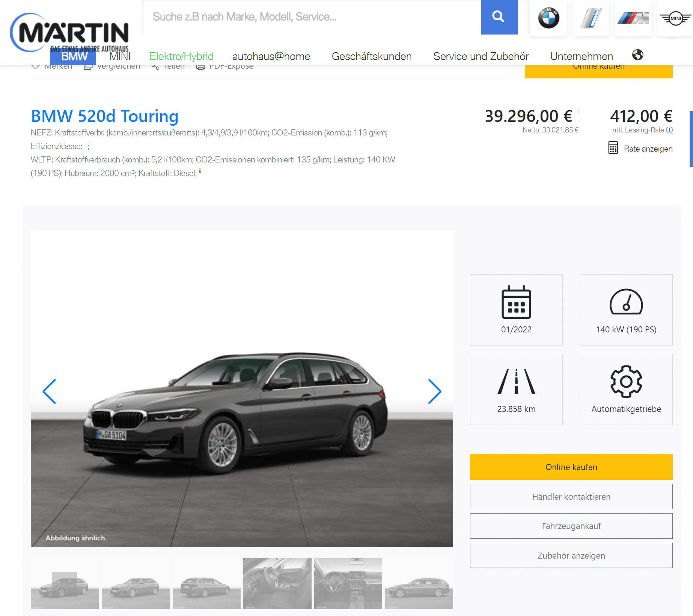Open the globe language selector icon
This screenshot has width=693, height=616.
point(637,55)
